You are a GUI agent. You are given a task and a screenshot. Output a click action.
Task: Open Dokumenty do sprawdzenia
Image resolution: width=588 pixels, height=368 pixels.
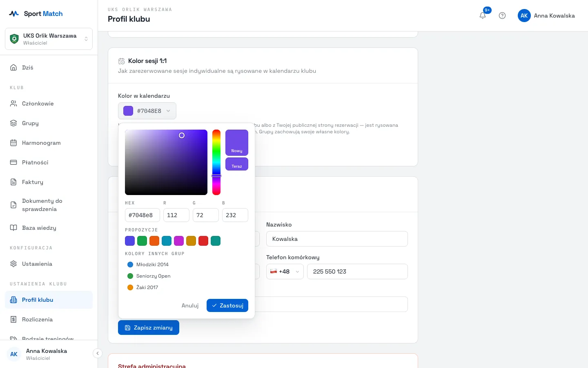point(49,205)
